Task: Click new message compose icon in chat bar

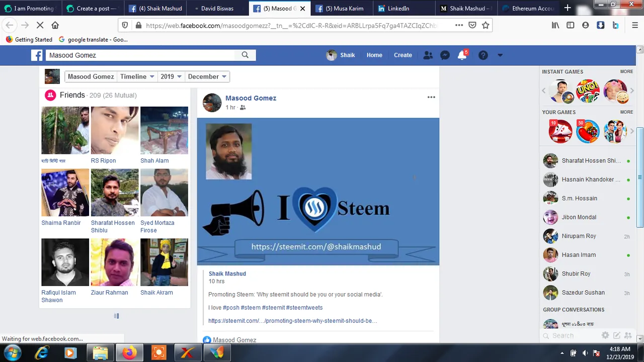Action: click(x=616, y=335)
